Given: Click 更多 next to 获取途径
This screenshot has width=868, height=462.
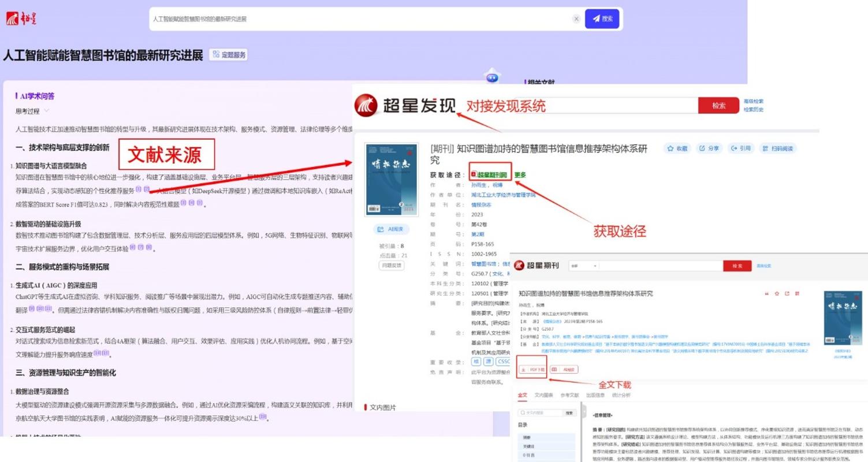Looking at the screenshot, I should (520, 175).
